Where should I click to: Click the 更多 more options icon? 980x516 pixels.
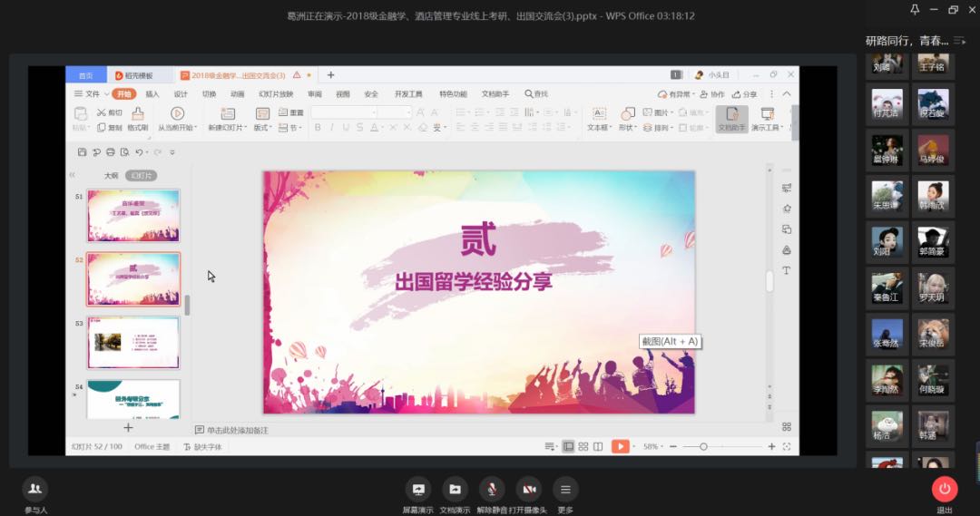(x=565, y=489)
